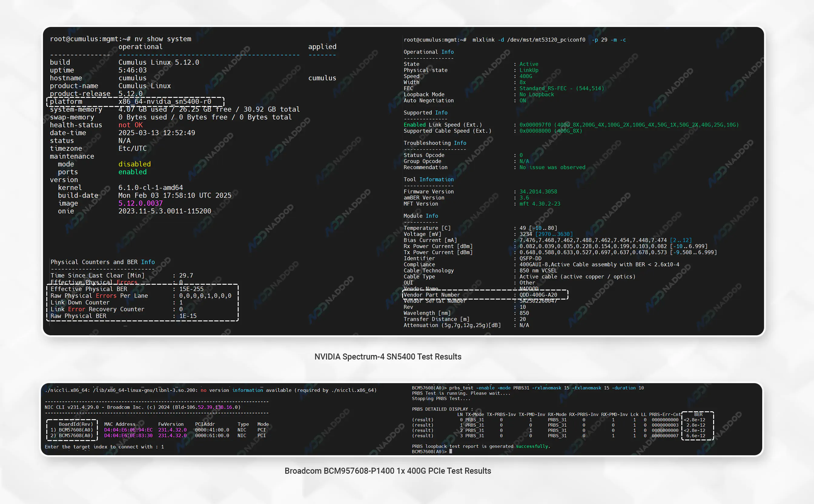Select PCIAddr '0000:41:00.0'

(212, 430)
